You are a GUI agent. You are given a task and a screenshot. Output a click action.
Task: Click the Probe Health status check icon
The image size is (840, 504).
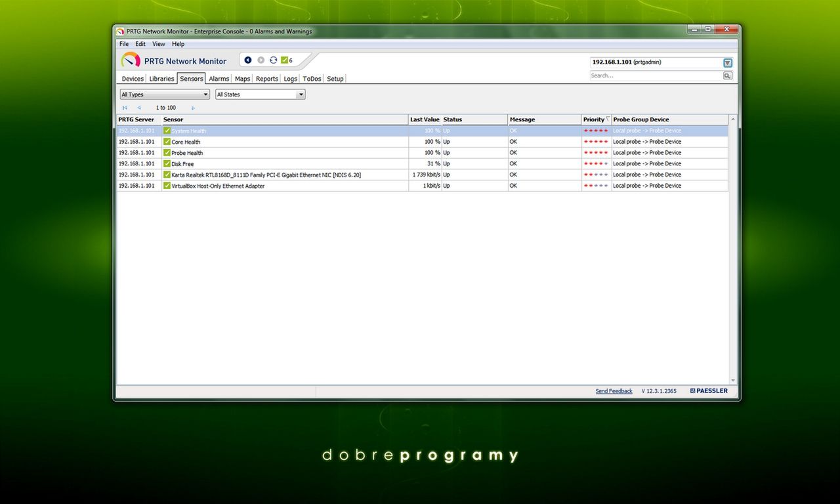click(x=167, y=153)
